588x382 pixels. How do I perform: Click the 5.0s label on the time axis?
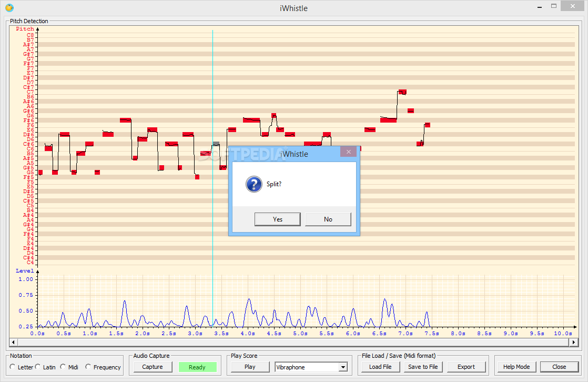(300, 333)
